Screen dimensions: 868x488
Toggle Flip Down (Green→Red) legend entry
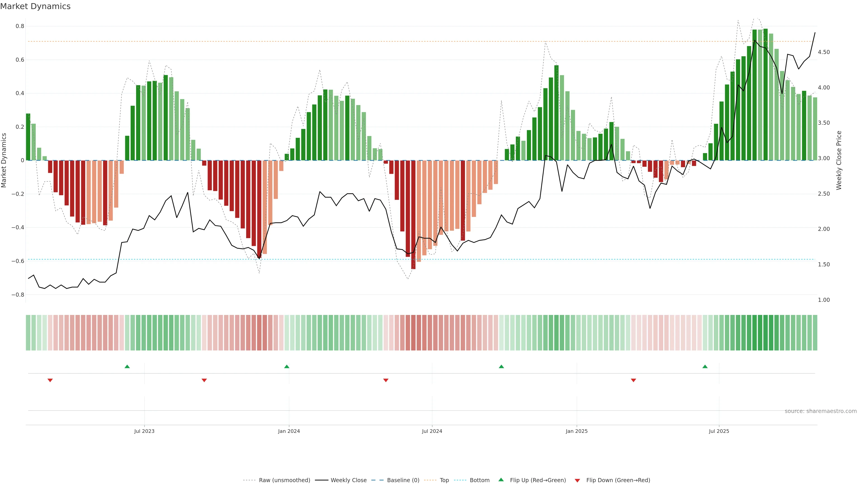pos(618,480)
